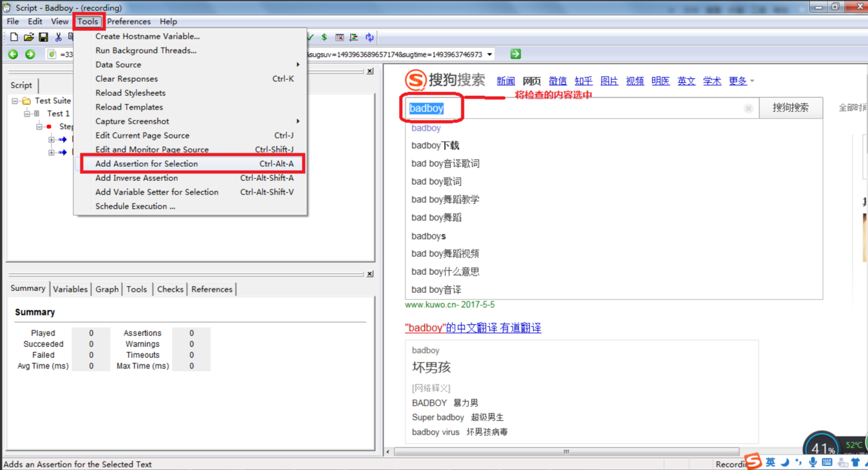
Task: Open the 图片 link in Sogou nav
Action: point(609,81)
